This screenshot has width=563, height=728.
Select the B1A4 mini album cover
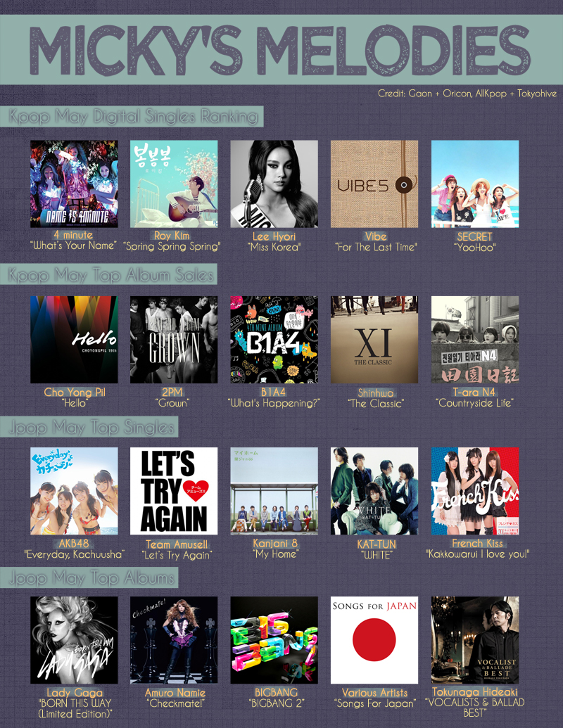pyautogui.click(x=274, y=340)
